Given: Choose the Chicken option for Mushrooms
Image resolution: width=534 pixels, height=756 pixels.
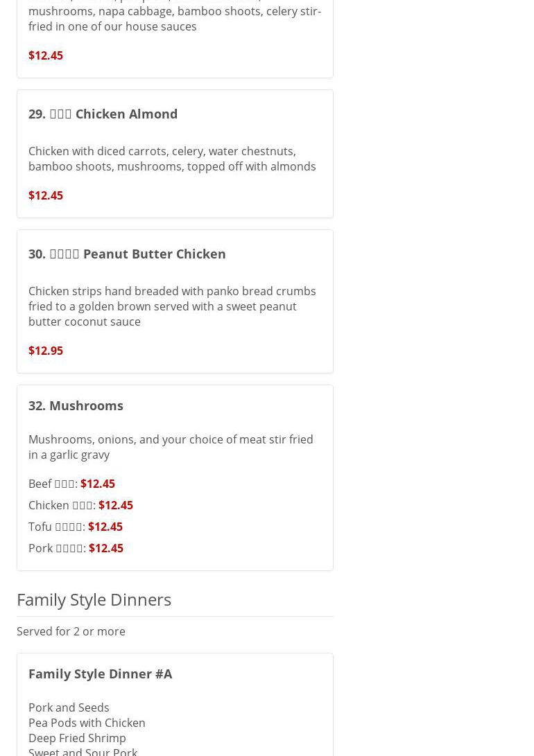Looking at the screenshot, I should tap(80, 505).
